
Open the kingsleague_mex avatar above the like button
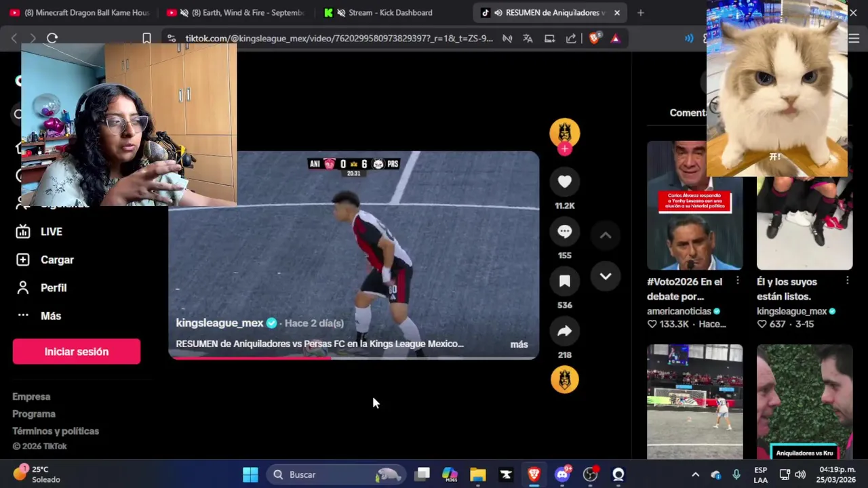click(564, 132)
